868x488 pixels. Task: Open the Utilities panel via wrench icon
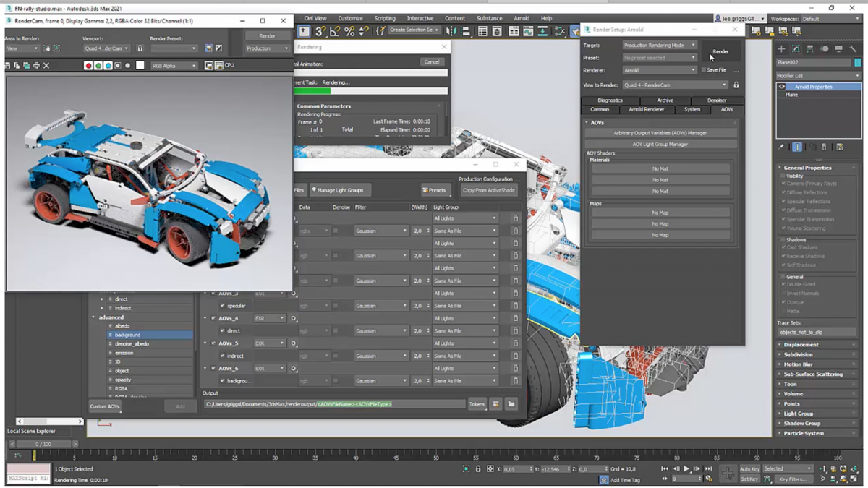854,48
